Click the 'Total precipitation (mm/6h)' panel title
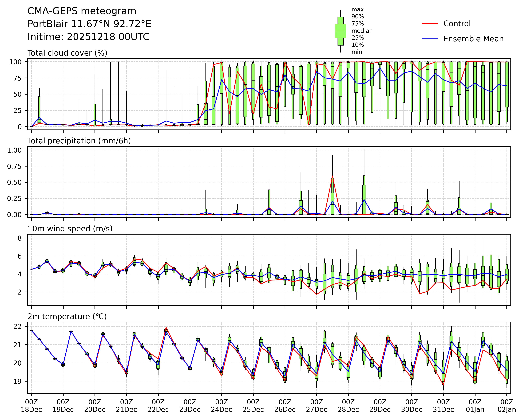This screenshot has height=420, width=523. (x=79, y=141)
